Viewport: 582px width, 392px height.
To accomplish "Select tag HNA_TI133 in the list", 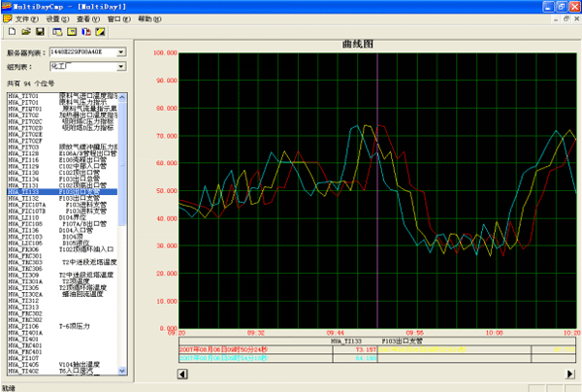I will [x=23, y=192].
